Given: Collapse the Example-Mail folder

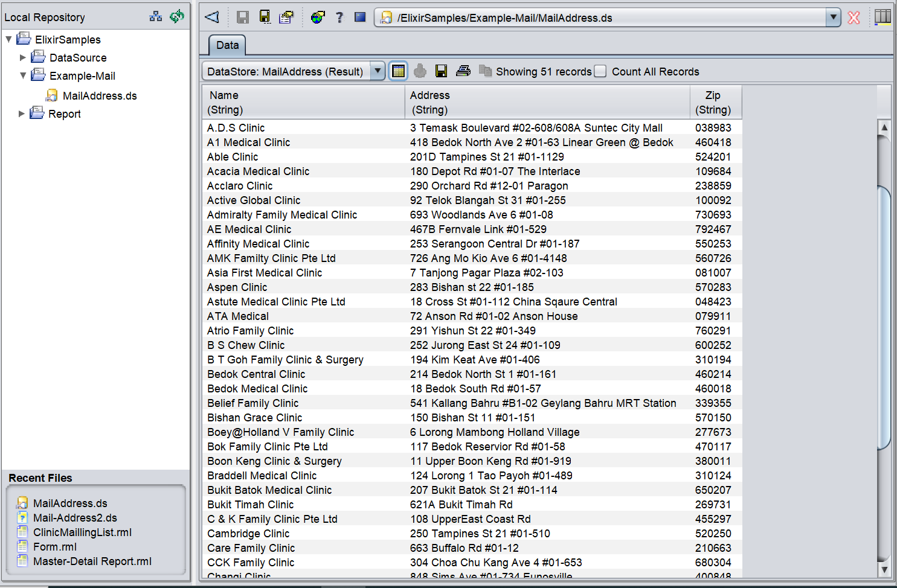Looking at the screenshot, I should coord(23,76).
